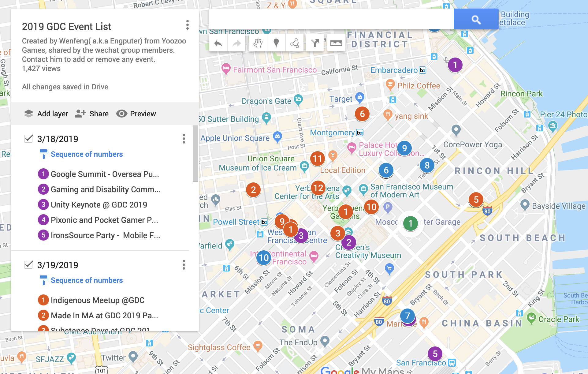Select Gaming and Disability Comm... item
Screen dimensions: 588x374
[99, 189]
